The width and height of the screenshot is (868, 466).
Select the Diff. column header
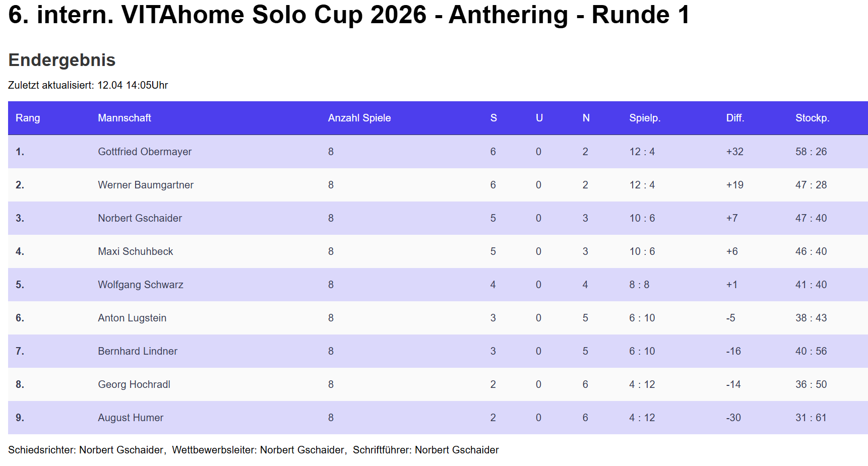(735, 118)
